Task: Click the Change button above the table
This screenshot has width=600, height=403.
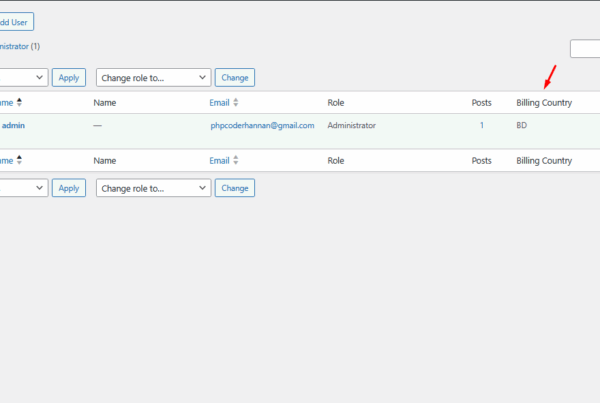Action: [x=234, y=77]
